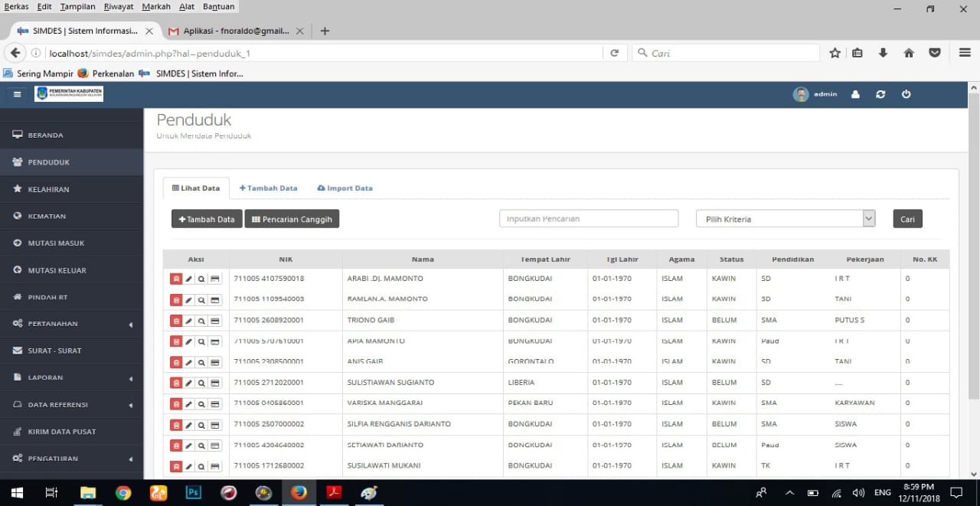Viewport: 980px width, 506px height.
Task: Open the Firefox hamburger menu
Action: coord(965,53)
